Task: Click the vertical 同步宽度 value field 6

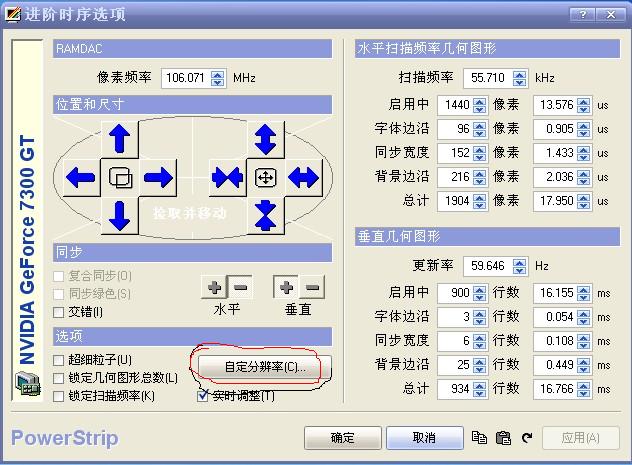Action: (x=455, y=341)
